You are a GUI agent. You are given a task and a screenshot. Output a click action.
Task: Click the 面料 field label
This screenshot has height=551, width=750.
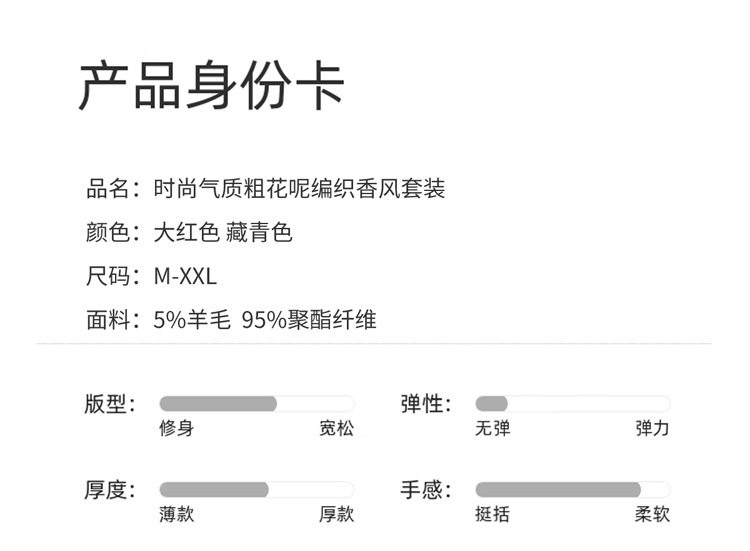(110, 321)
